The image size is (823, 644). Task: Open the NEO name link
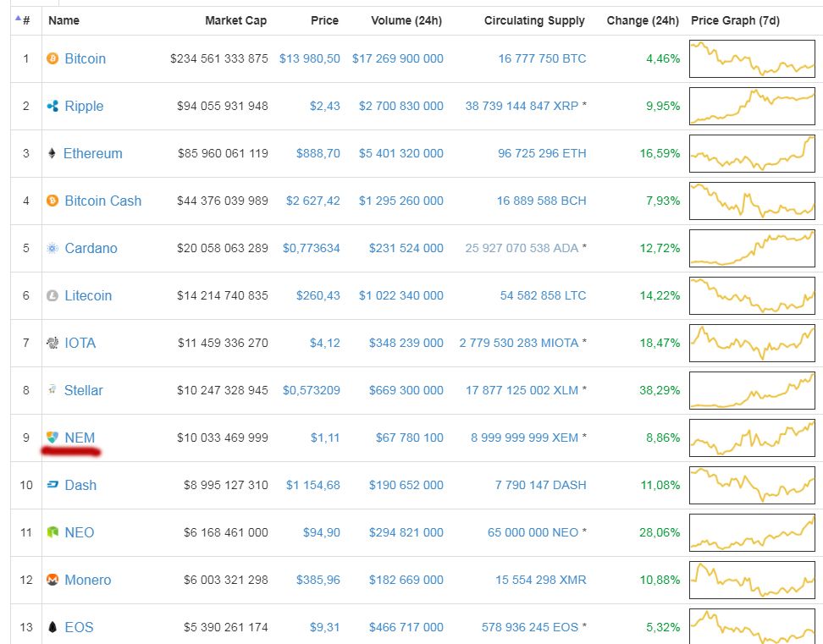pos(80,532)
